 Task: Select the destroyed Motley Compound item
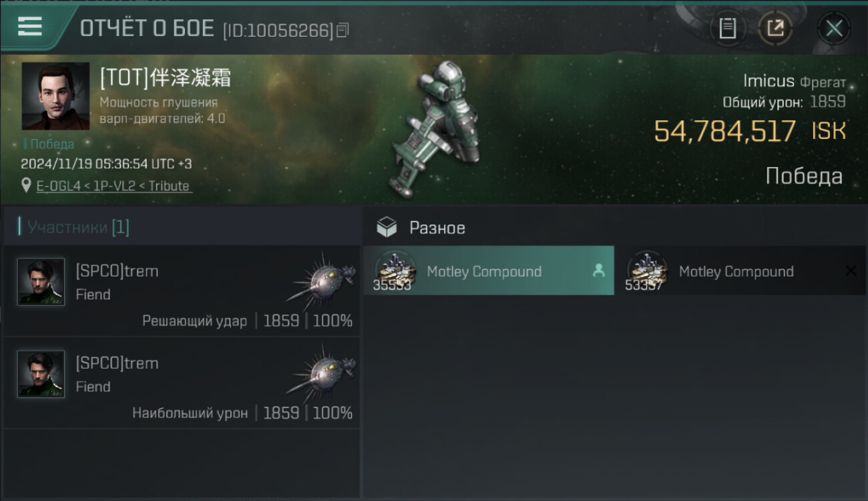click(740, 271)
